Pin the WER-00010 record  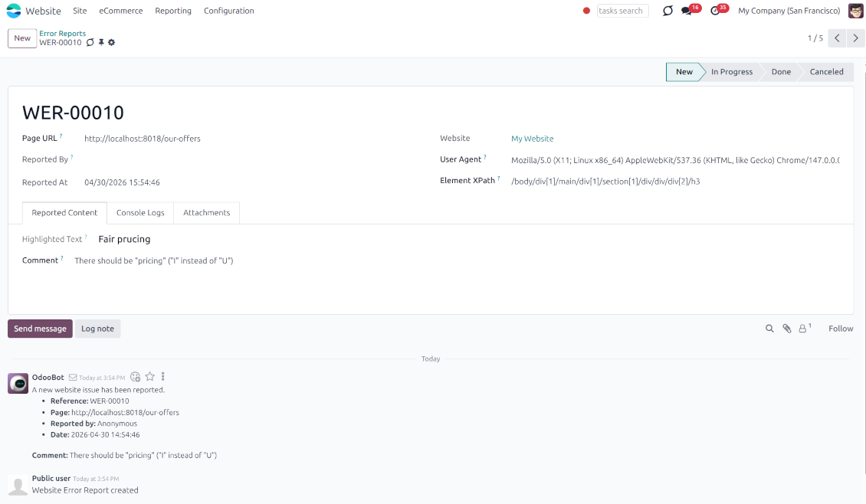[x=101, y=42]
